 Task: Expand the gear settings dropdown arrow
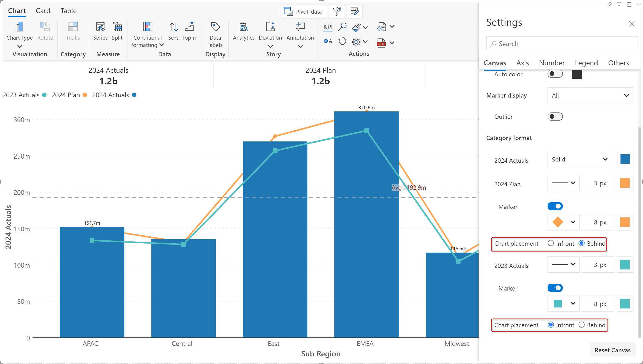pos(365,42)
